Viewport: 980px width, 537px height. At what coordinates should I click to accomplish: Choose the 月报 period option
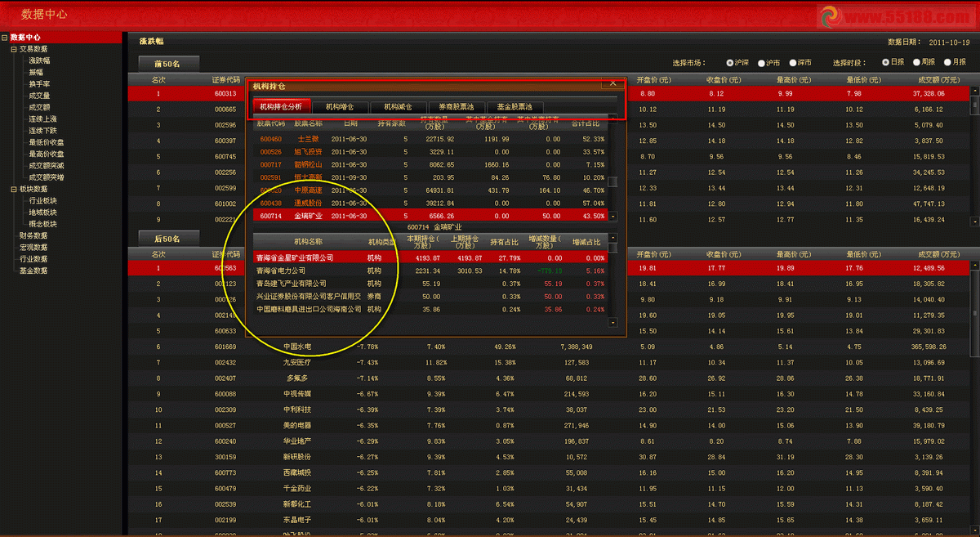click(948, 63)
